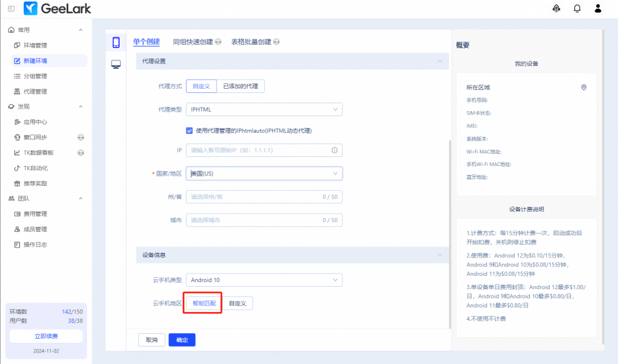Click the notification bell icon
This screenshot has height=364, width=618.
(577, 8)
